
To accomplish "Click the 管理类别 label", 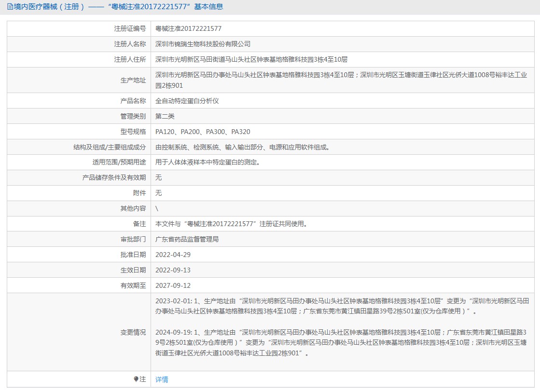I will coord(133,116).
